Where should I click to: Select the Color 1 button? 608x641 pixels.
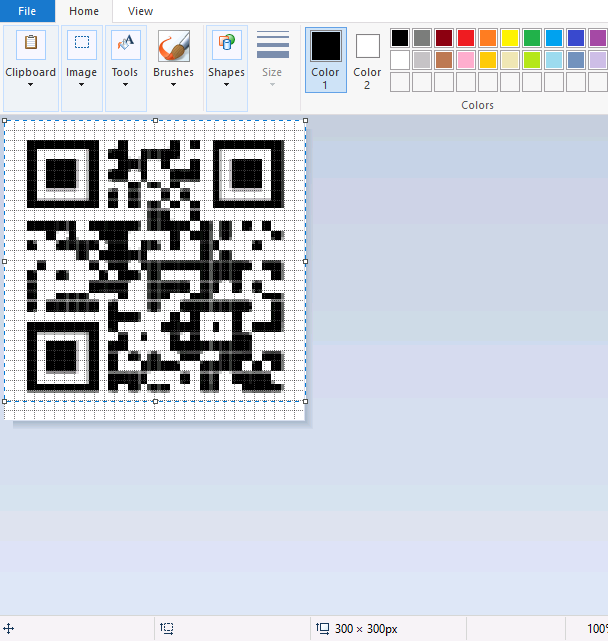[x=326, y=60]
